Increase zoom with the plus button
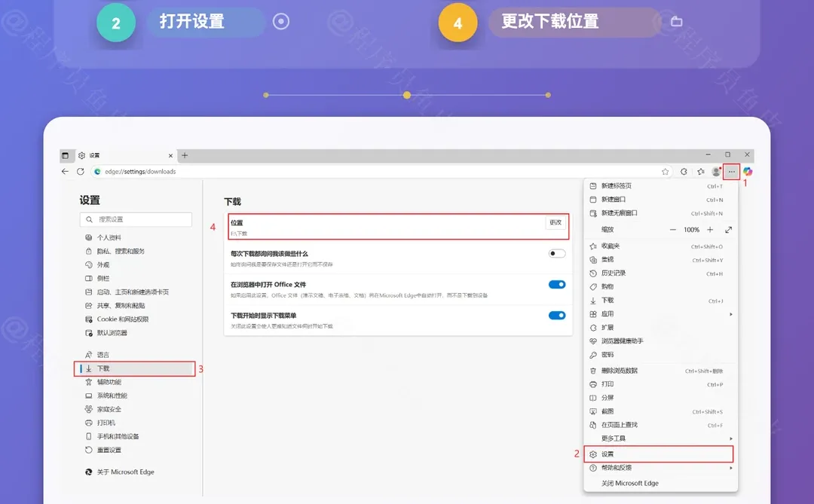Screen dimensions: 814x504 point(710,230)
